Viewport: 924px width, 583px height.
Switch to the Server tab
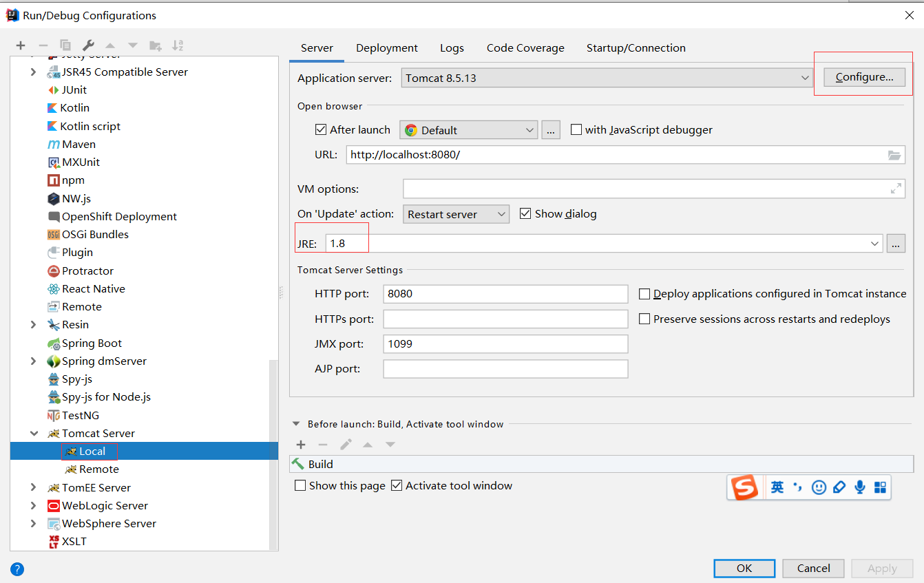pos(317,48)
